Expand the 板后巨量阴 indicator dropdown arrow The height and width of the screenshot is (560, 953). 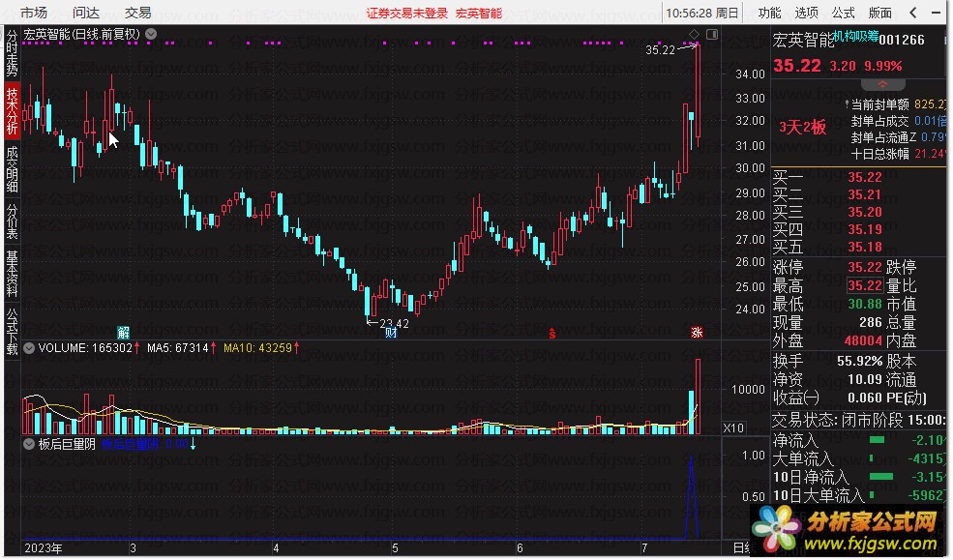[x=29, y=444]
